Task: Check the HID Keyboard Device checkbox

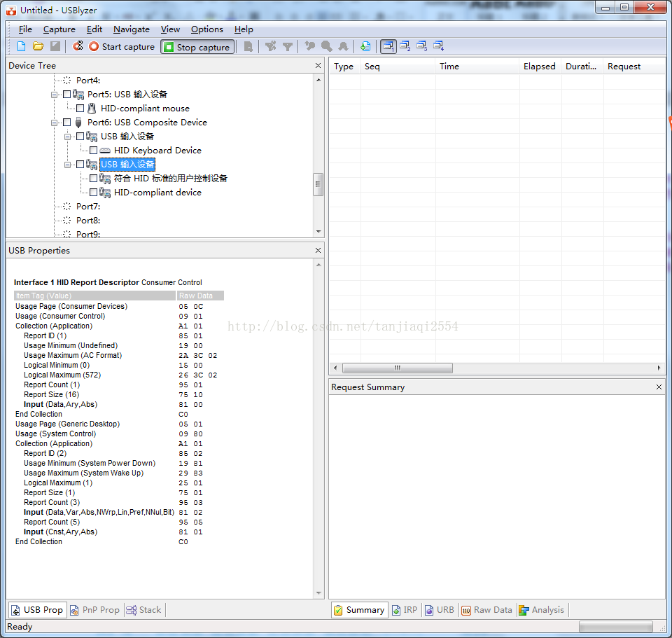Action: coord(93,151)
